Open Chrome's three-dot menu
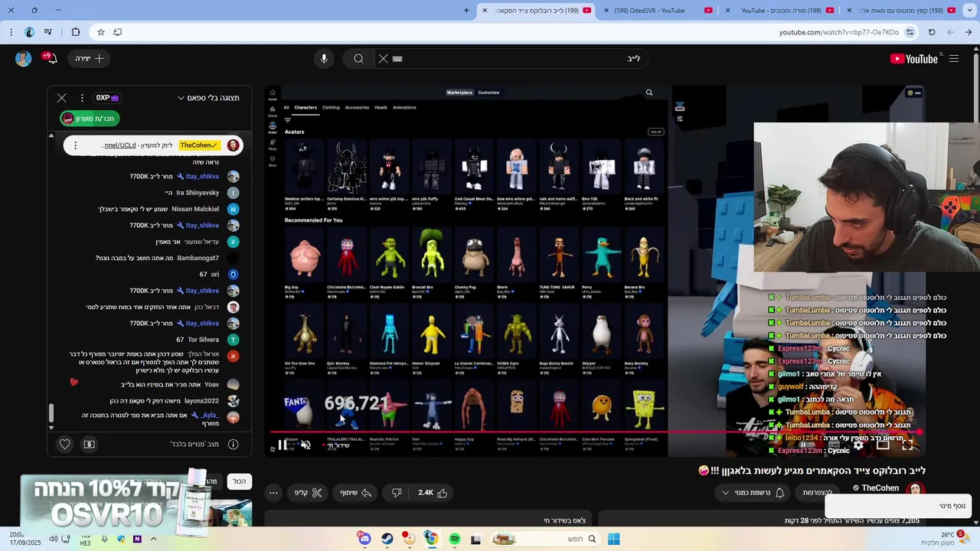Screen dimensions: 980x551 11,32
